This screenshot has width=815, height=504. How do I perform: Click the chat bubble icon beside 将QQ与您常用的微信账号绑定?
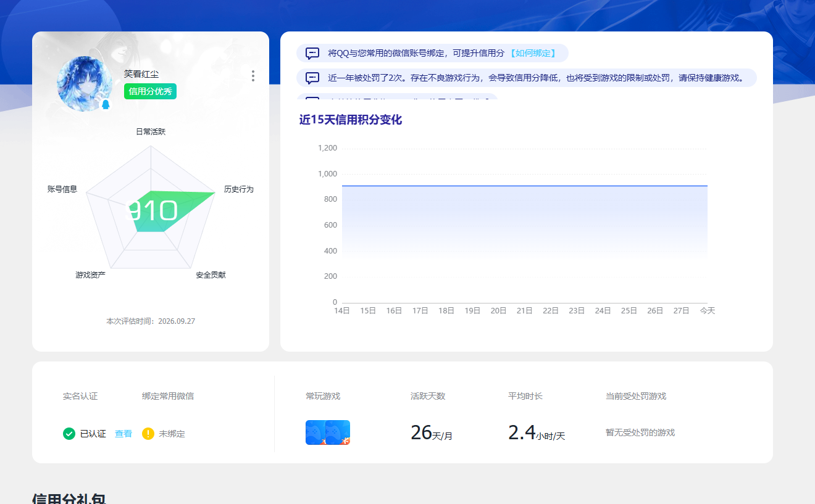pos(312,53)
